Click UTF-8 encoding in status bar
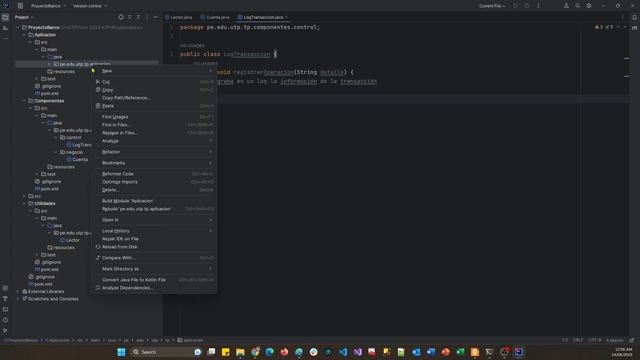The width and height of the screenshot is (640, 360). click(x=595, y=340)
